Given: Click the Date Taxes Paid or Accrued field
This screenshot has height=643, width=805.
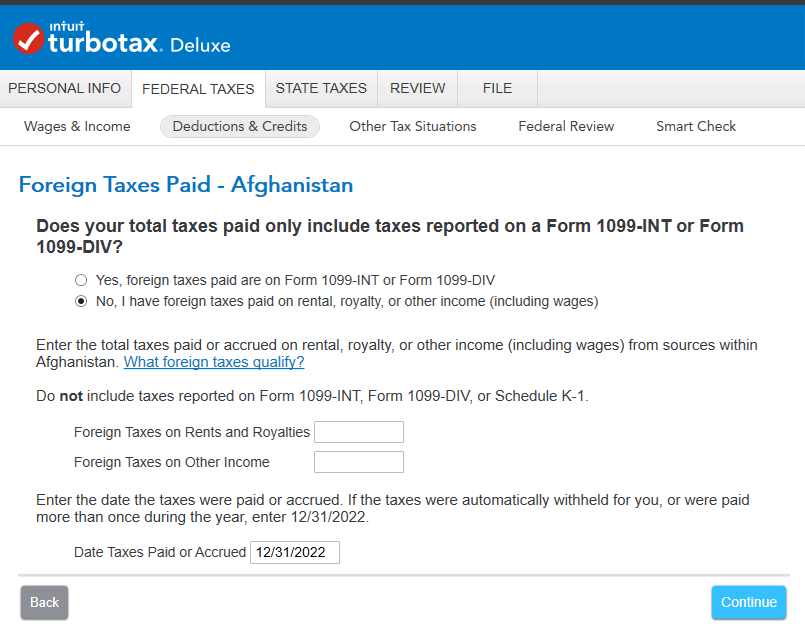Looking at the screenshot, I should pos(295,552).
